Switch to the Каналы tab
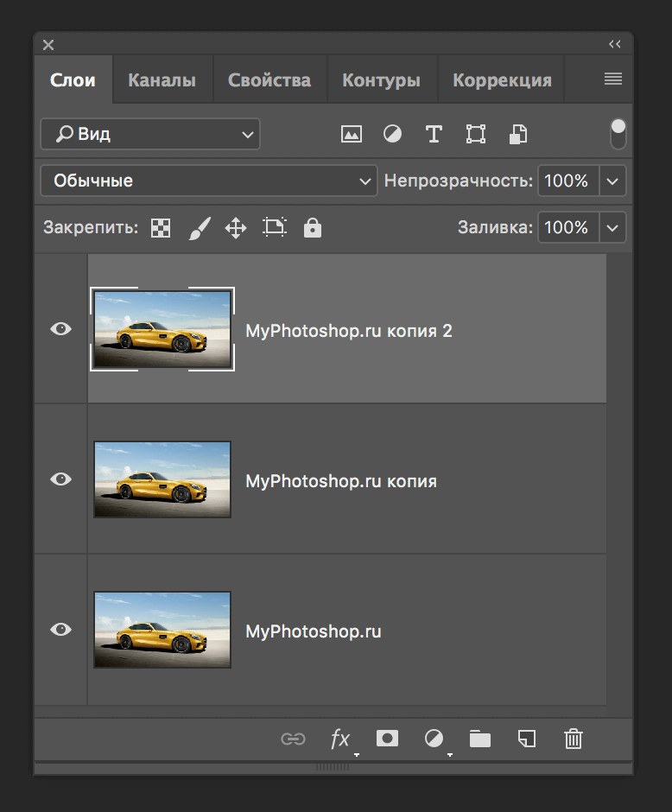Screen dimensions: 672x812 click(x=162, y=80)
